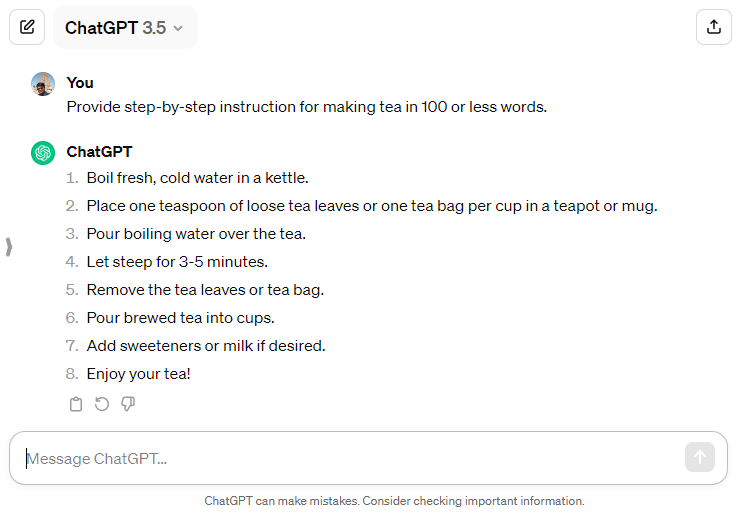Focus the Message ChatGPT input field
This screenshot has height=514, width=744.
350,459
